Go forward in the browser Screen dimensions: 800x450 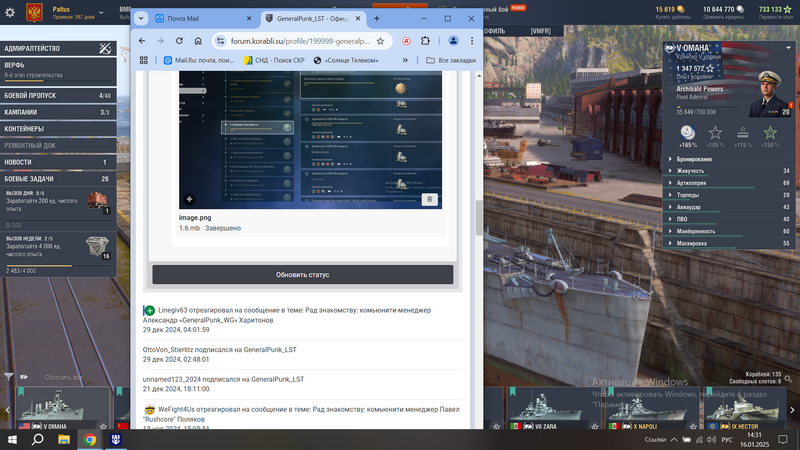pos(161,41)
